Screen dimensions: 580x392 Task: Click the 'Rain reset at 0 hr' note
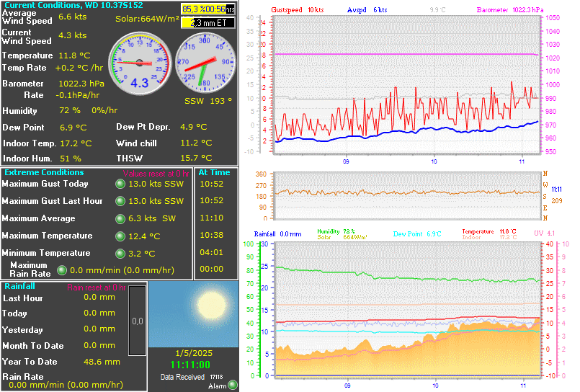point(97,288)
